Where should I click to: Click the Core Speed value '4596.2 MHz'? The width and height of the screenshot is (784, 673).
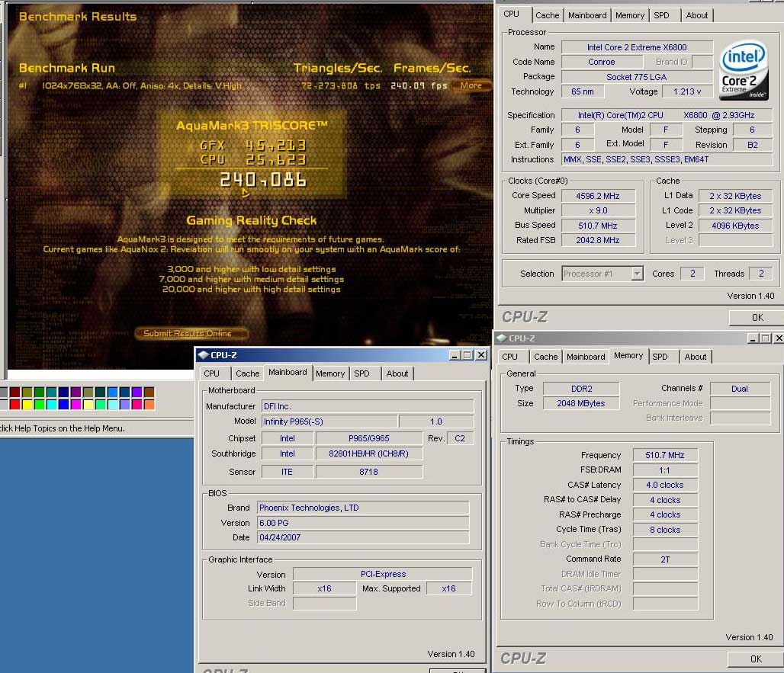[597, 196]
